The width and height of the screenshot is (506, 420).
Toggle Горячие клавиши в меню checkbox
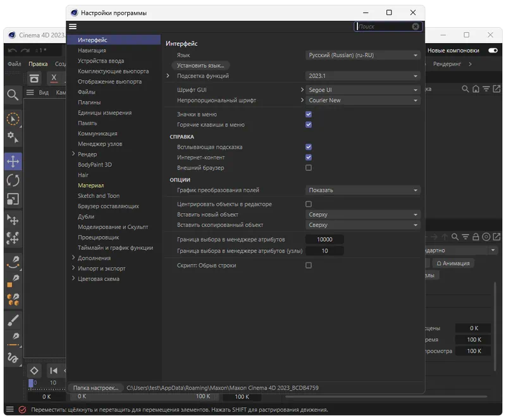tap(309, 125)
